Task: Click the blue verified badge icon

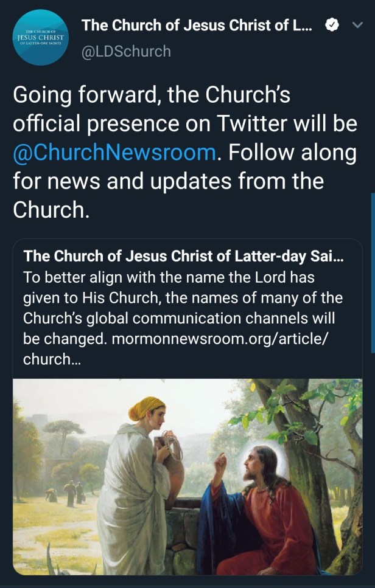Action: coord(333,26)
